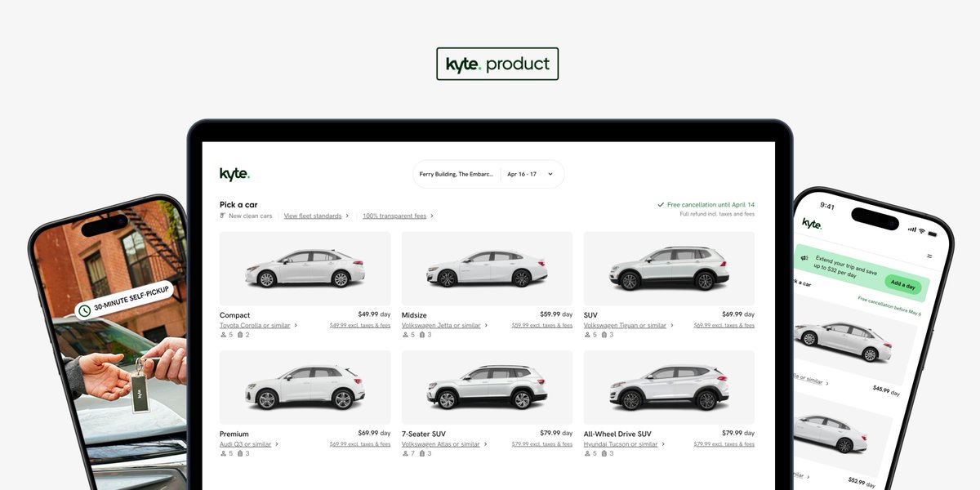
Task: Click the Free cancellation checkmark icon
Action: (x=661, y=205)
